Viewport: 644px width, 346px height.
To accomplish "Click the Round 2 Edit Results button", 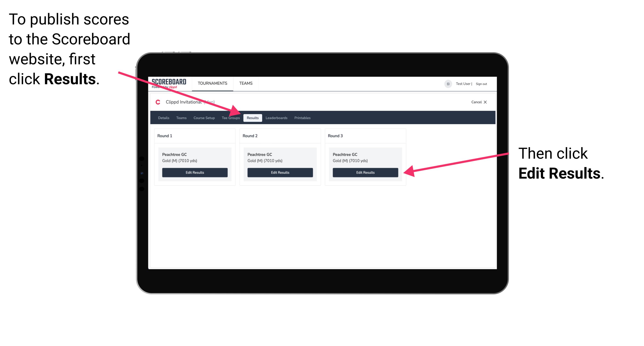I will pos(280,172).
